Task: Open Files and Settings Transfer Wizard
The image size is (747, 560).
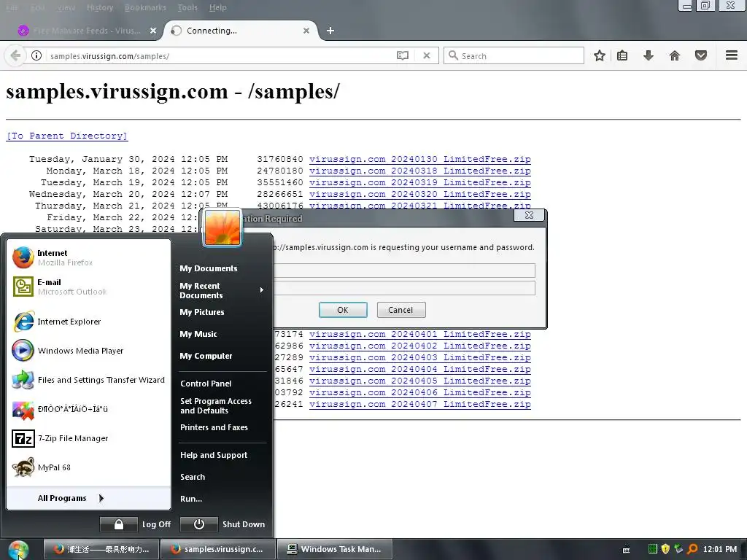Action: (x=88, y=380)
